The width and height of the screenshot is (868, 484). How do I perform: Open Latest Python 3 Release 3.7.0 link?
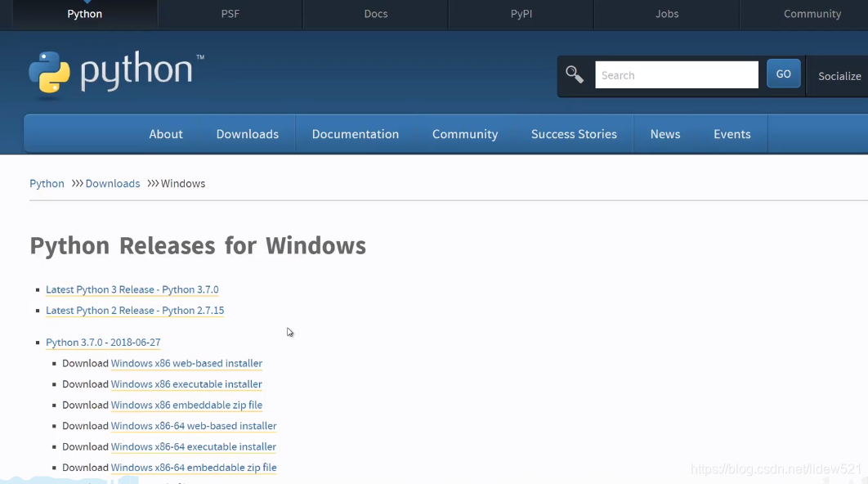pos(132,289)
